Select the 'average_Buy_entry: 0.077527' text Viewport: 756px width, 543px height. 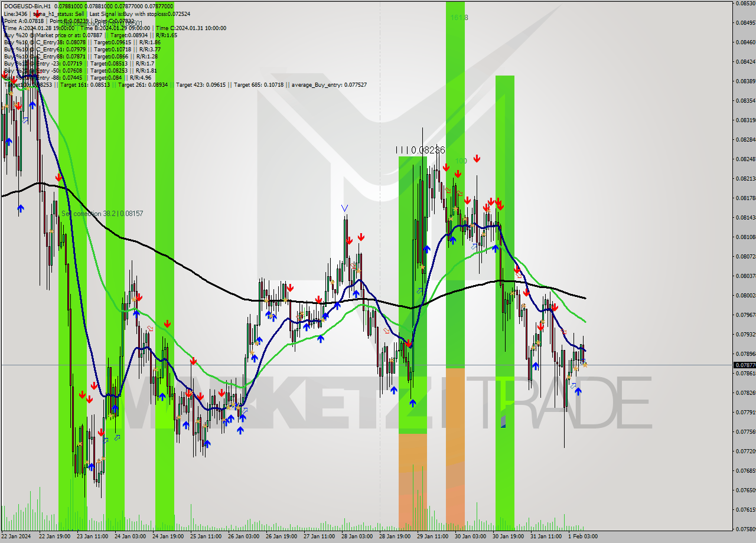[328, 85]
